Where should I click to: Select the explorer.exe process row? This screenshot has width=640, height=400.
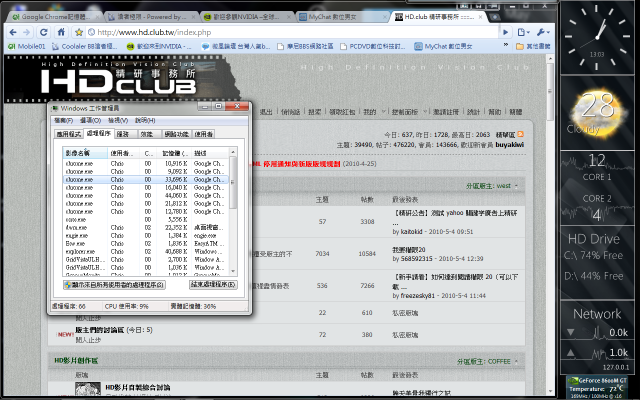[145, 251]
